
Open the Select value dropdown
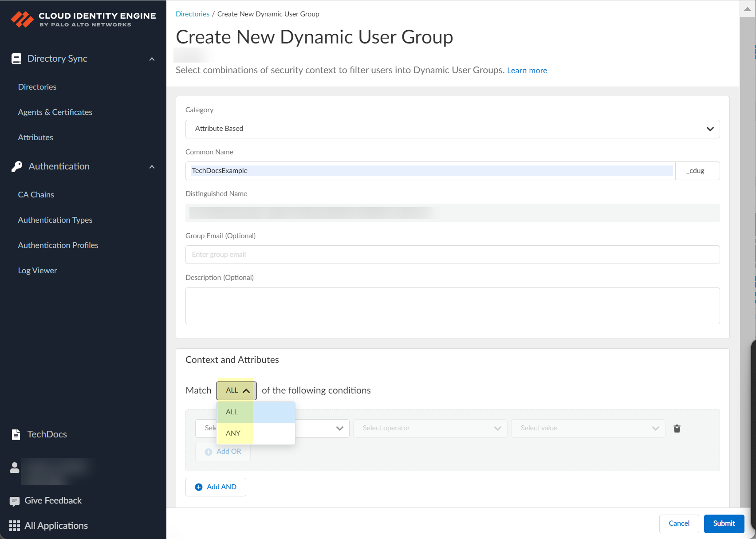coord(587,429)
